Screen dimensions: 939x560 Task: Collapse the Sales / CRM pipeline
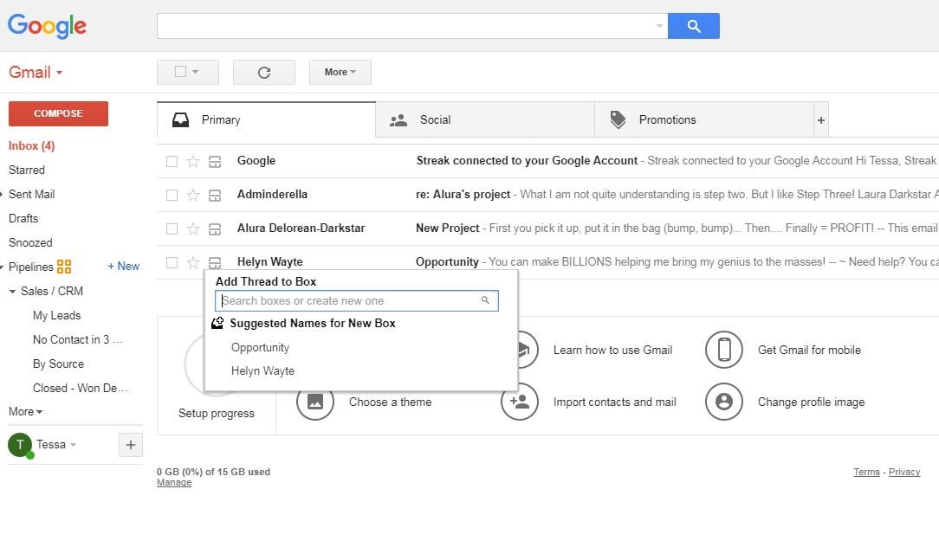(12, 292)
